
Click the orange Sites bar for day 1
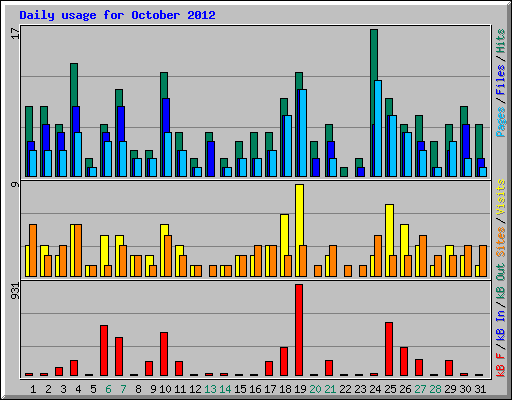33,250
